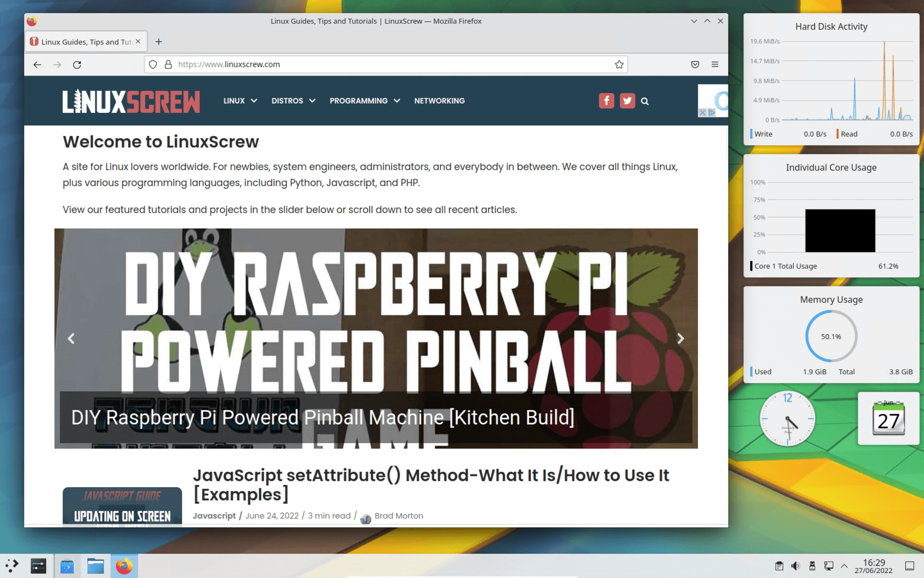This screenshot has width=924, height=578.
Task: Click the removable device tray icon
Action: (x=812, y=566)
